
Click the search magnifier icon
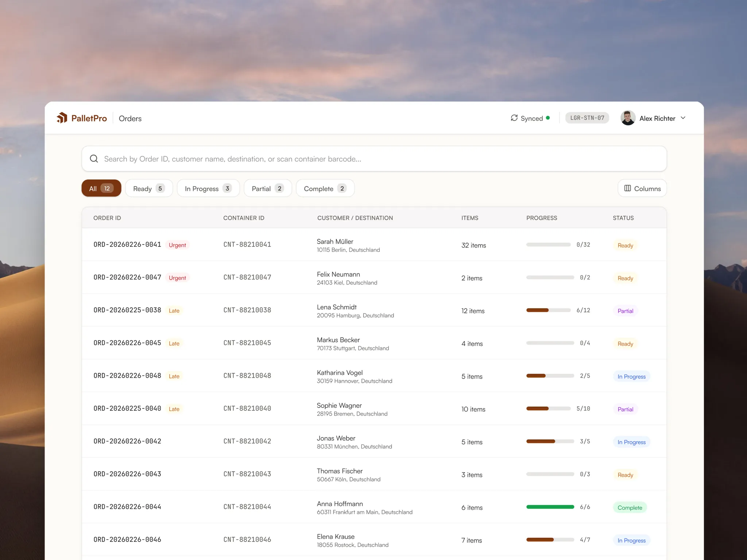(94, 159)
